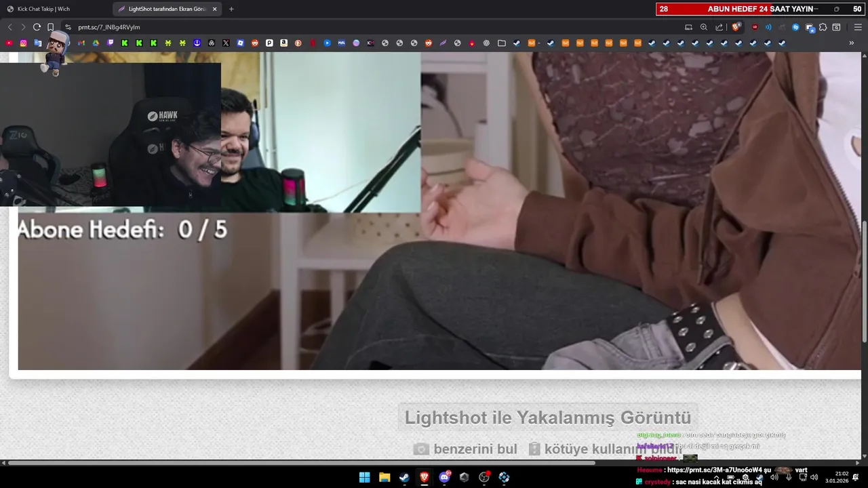Viewport: 868px width, 488px height.
Task: Open bookmarks folder icon
Action: [x=502, y=43]
